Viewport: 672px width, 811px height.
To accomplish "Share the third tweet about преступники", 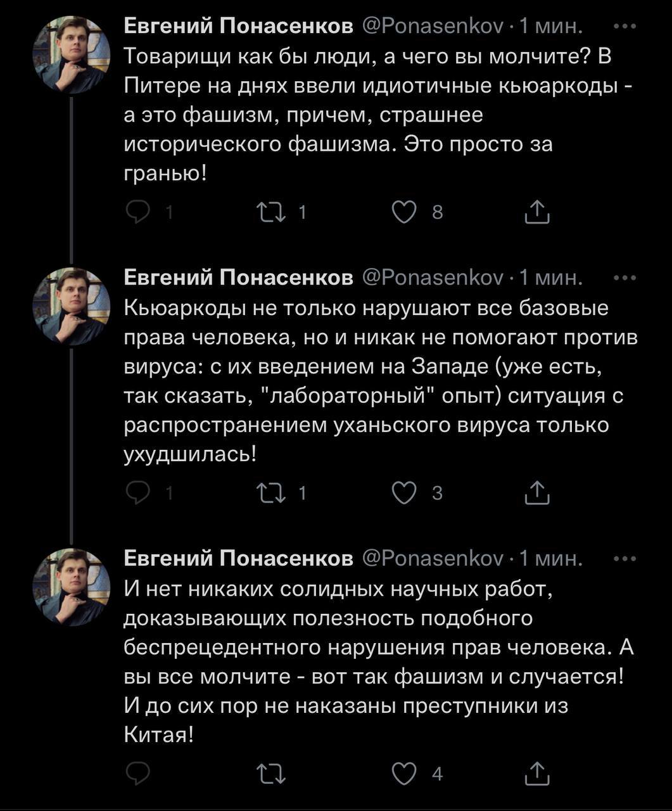I will (536, 773).
